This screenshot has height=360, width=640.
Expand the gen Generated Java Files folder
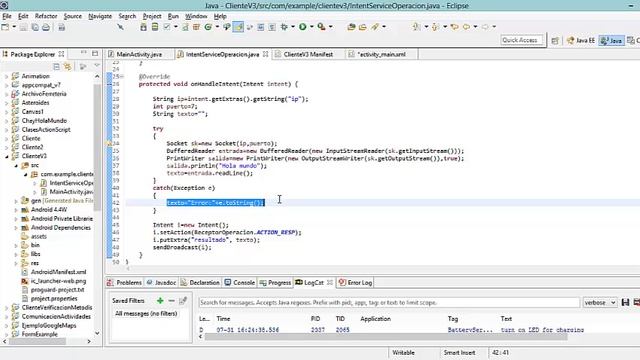coord(16,201)
